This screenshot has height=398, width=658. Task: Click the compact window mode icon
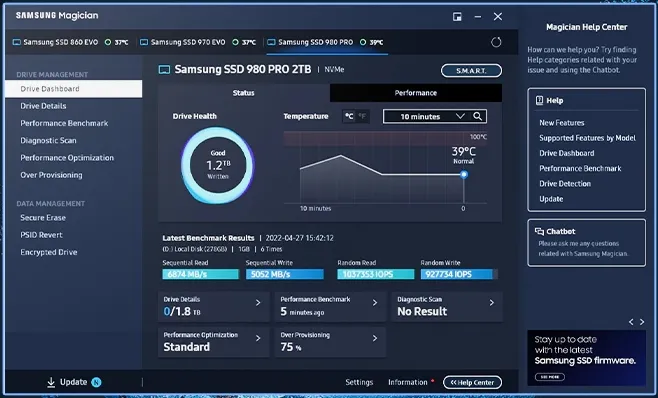(x=457, y=16)
